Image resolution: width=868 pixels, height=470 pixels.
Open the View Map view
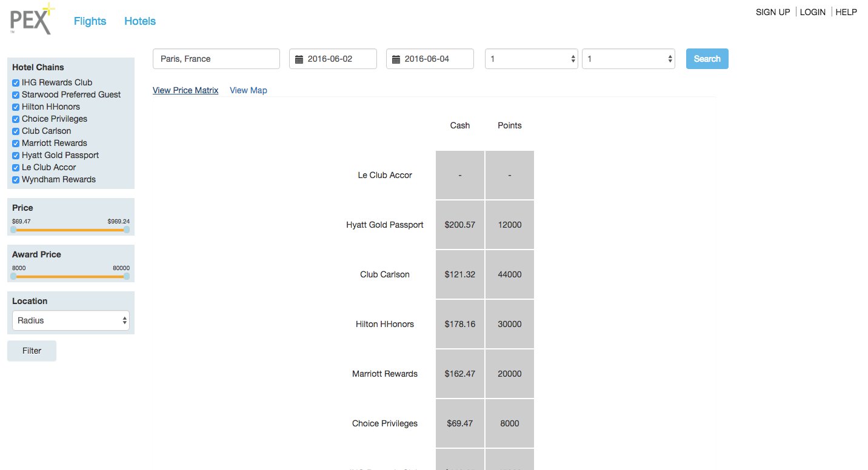click(x=249, y=90)
